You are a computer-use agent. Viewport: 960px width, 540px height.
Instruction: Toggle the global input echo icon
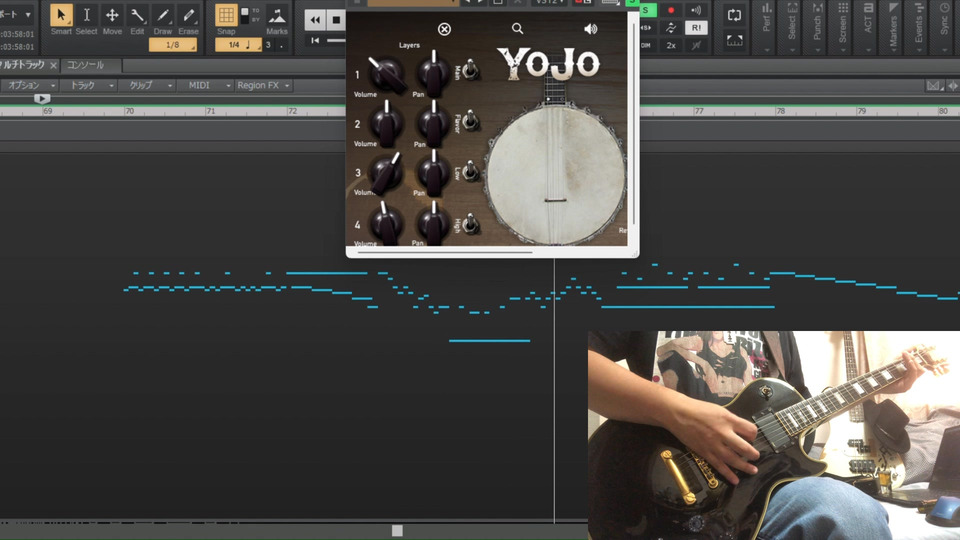click(x=696, y=10)
